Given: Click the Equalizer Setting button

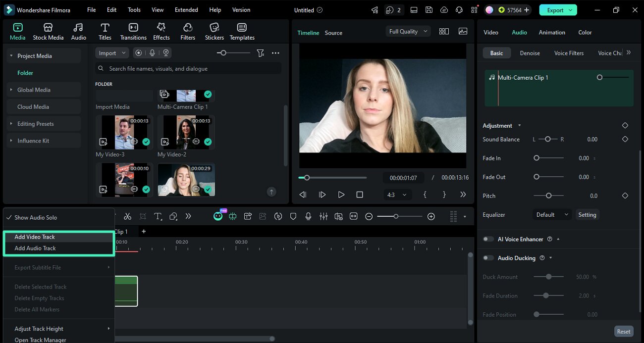Looking at the screenshot, I should (x=587, y=214).
